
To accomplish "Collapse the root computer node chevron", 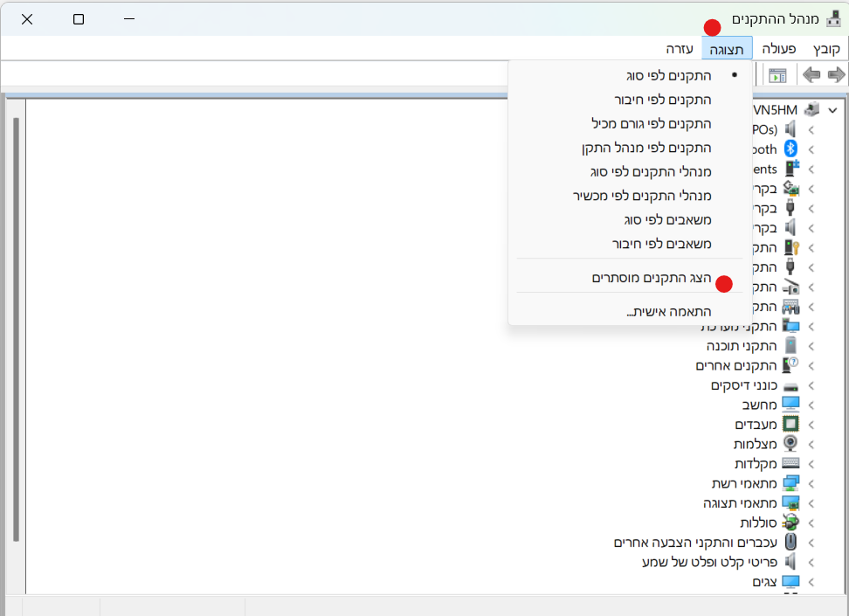I will 831,110.
